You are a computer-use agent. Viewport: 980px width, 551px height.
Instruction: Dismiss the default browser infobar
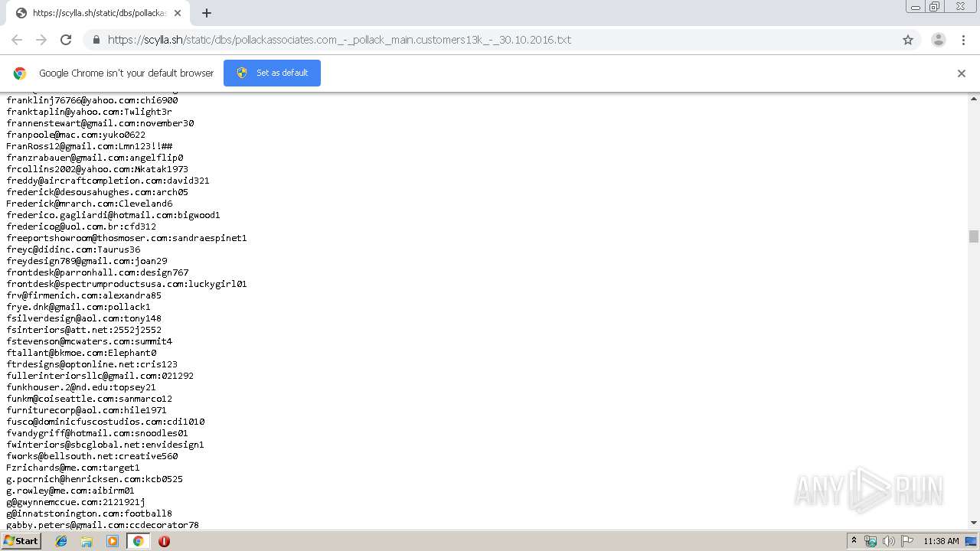[x=962, y=73]
